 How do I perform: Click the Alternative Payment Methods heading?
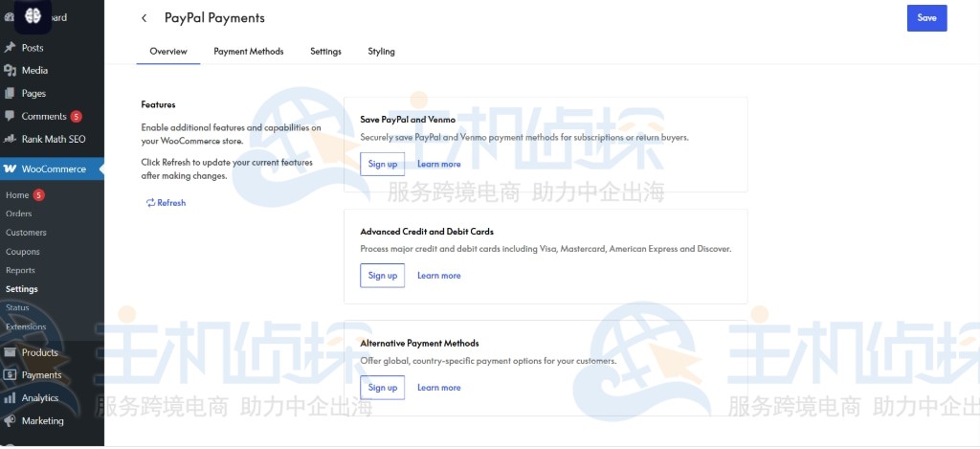point(419,344)
